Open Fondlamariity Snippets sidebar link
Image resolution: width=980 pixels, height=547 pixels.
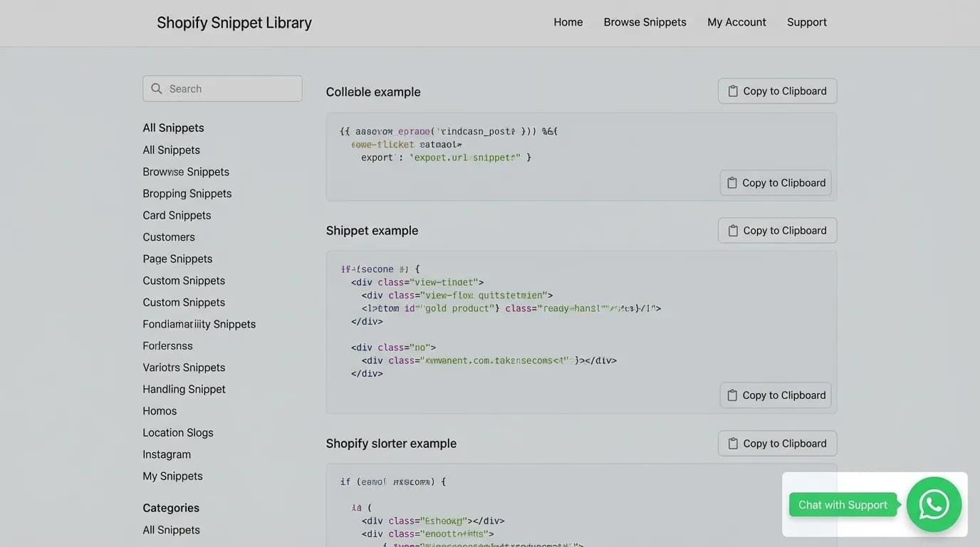199,324
